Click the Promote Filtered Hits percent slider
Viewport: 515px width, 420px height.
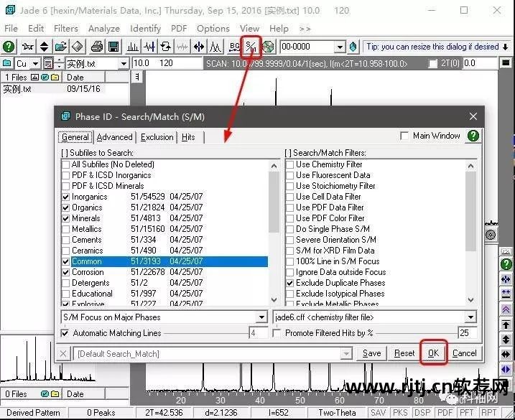tap(417, 333)
